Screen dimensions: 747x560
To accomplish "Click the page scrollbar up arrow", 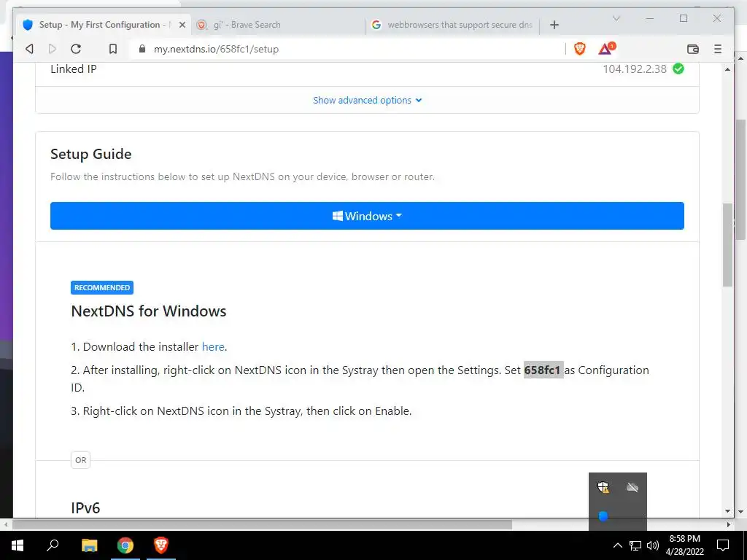I will tap(727, 69).
